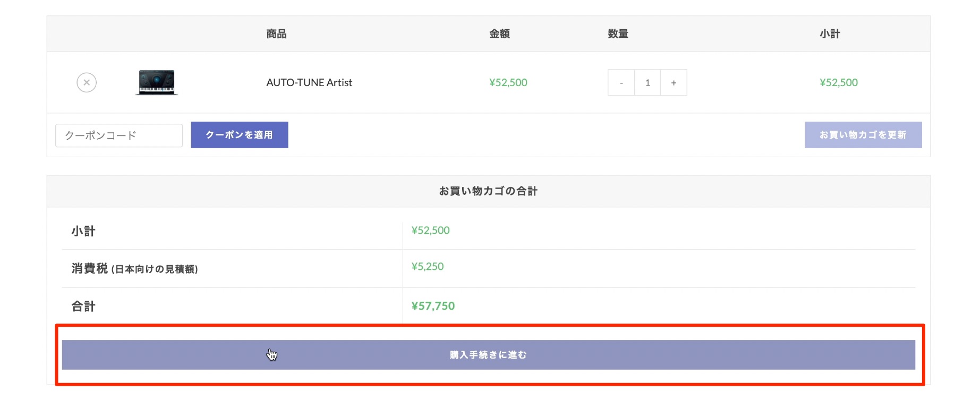
Task: Select the tax amount ¥5,250
Action: (428, 267)
